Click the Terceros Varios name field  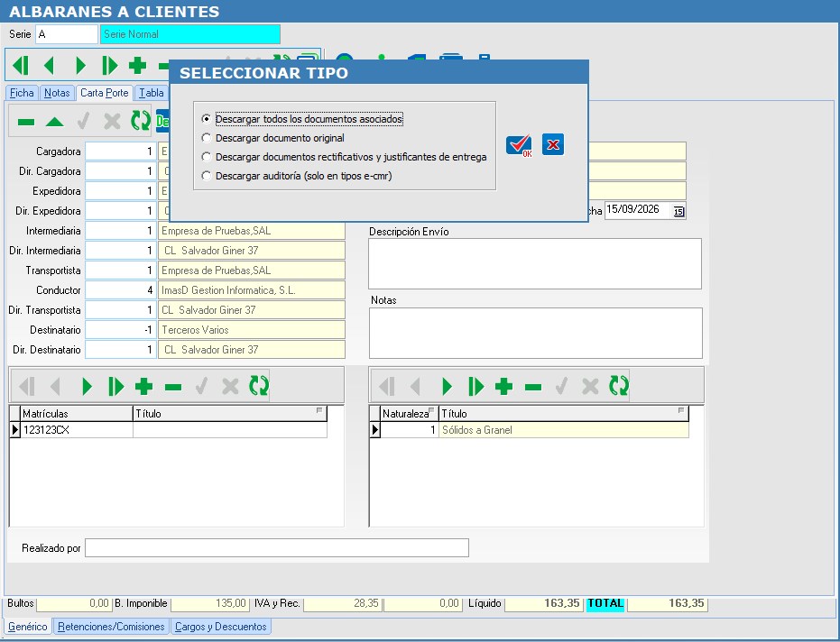(x=251, y=330)
